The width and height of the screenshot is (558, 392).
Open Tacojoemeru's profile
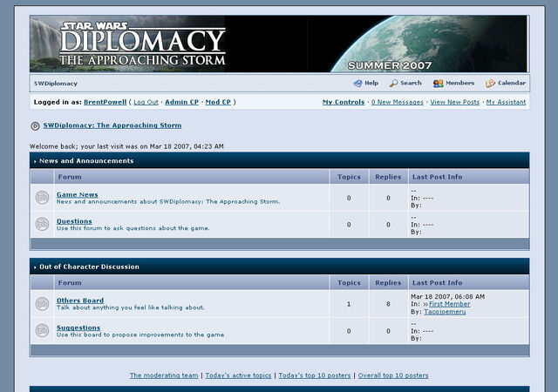click(445, 312)
